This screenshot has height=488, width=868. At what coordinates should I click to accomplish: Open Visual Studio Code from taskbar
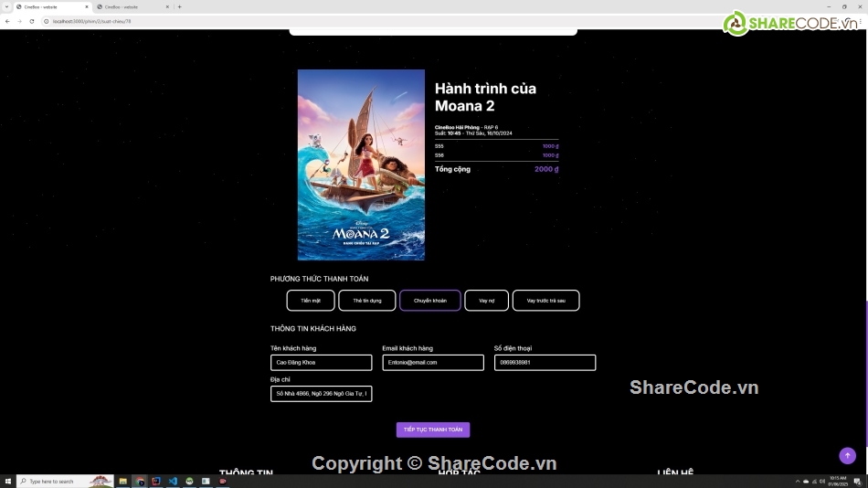tap(173, 482)
